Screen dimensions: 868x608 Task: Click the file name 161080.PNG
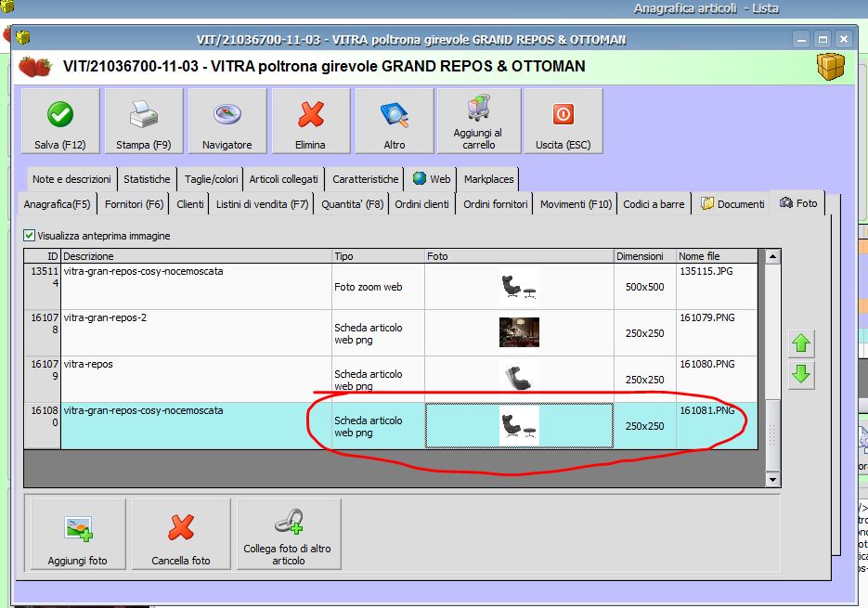coord(707,365)
